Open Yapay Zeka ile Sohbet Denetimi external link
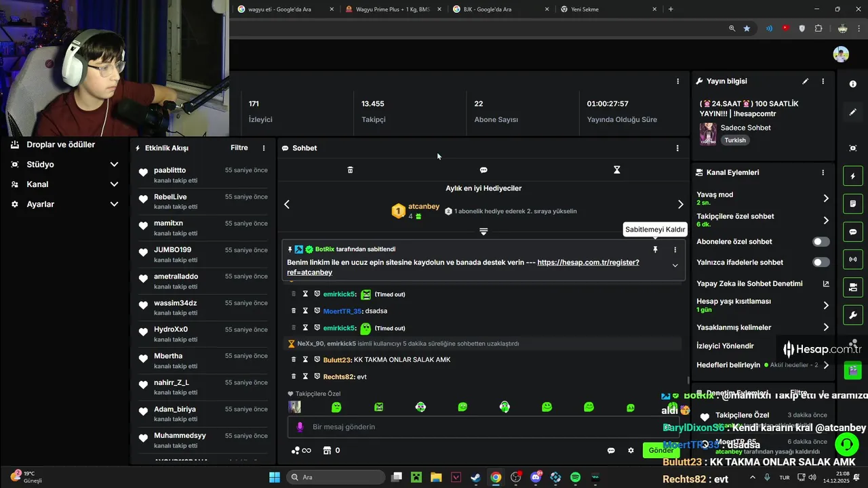 (826, 284)
